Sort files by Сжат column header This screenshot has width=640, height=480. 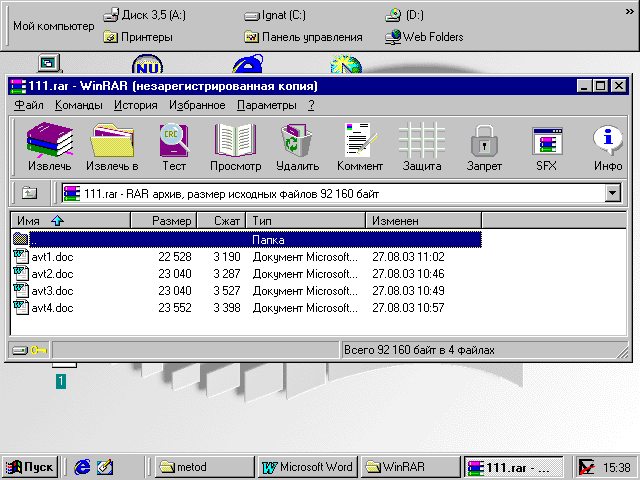click(x=222, y=220)
